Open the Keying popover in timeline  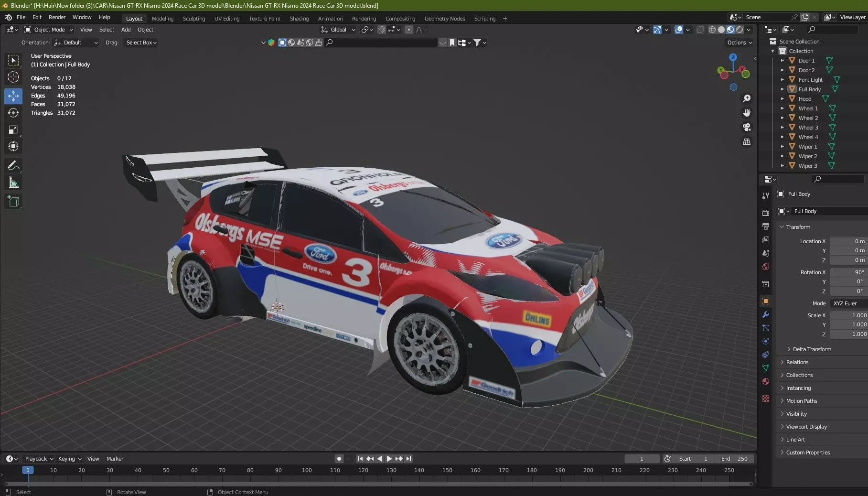coord(69,459)
